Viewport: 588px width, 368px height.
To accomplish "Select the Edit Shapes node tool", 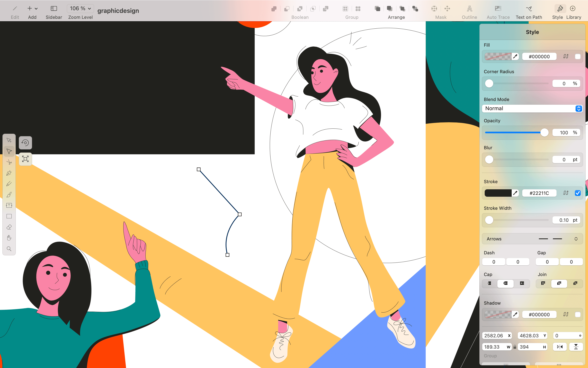I will coord(9,151).
